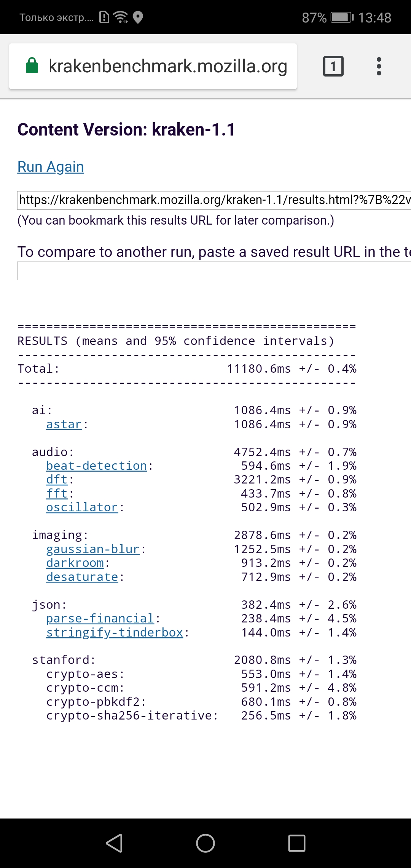Screen dimensions: 411x868
Task: Open the tab switcher button
Action: (x=333, y=66)
